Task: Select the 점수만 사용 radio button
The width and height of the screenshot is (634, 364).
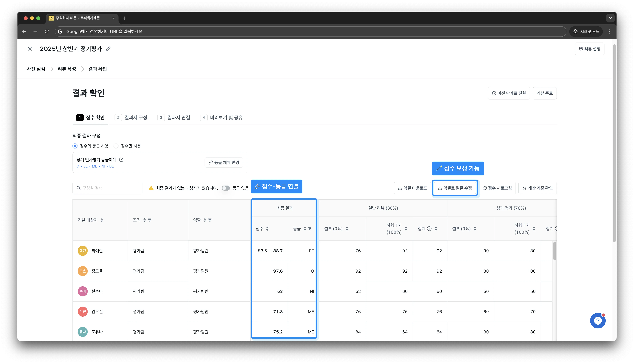Action: 116,146
